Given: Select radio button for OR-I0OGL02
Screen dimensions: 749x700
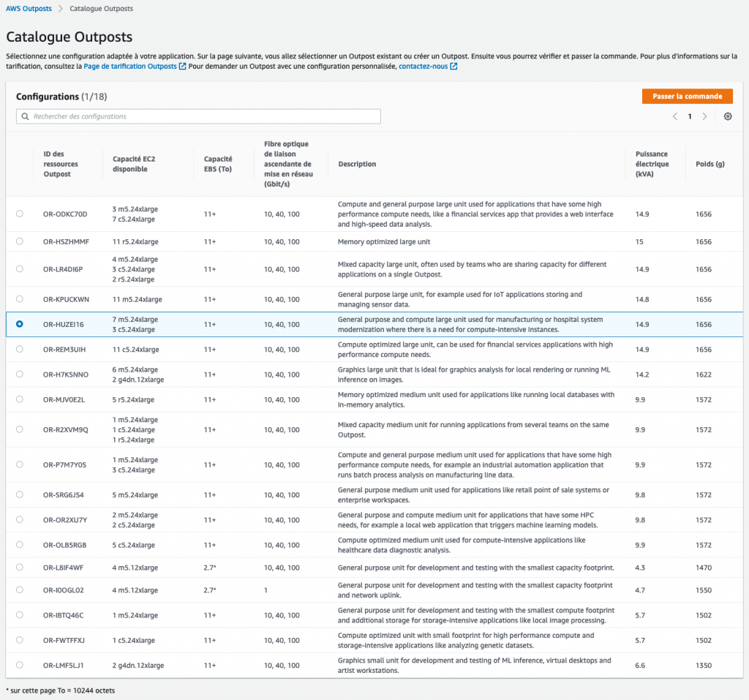Looking at the screenshot, I should pyautogui.click(x=20, y=590).
